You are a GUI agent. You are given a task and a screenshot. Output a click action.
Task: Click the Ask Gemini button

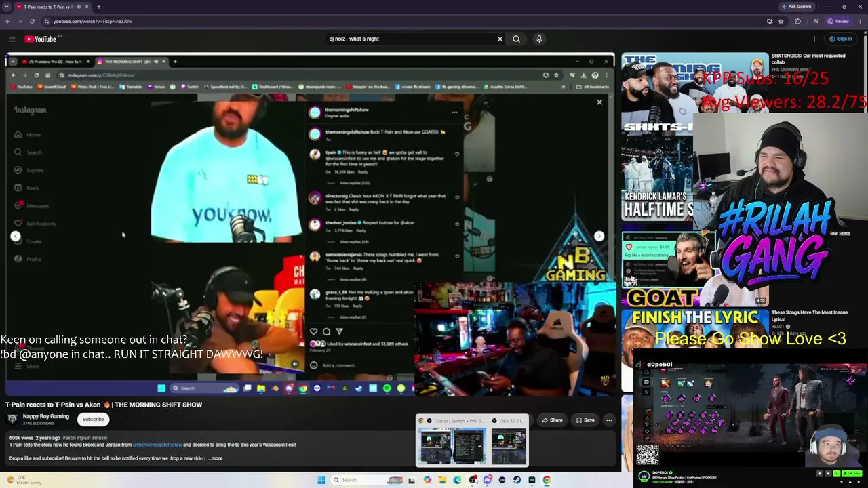point(797,7)
